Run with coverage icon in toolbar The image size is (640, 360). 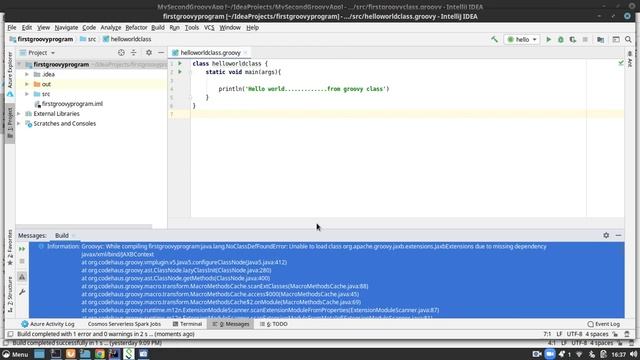[573, 40]
